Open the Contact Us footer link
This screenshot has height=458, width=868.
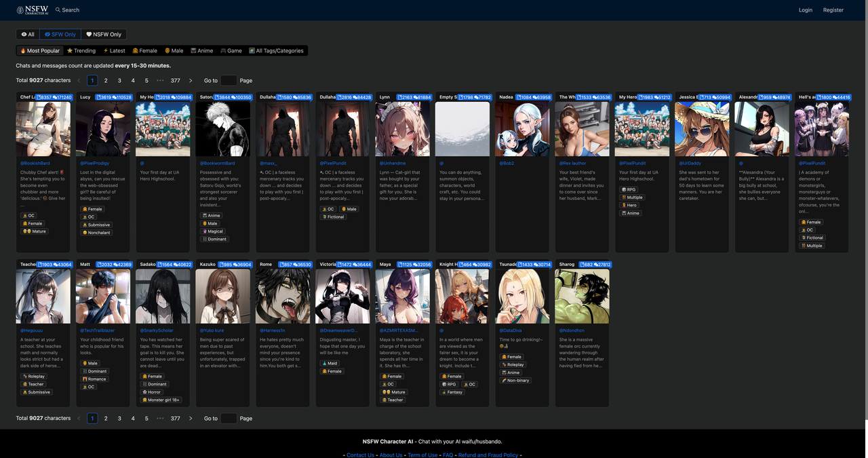tap(360, 455)
